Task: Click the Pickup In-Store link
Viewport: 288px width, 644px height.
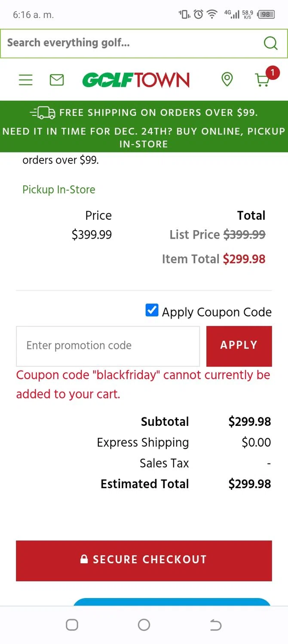Action: [59, 189]
